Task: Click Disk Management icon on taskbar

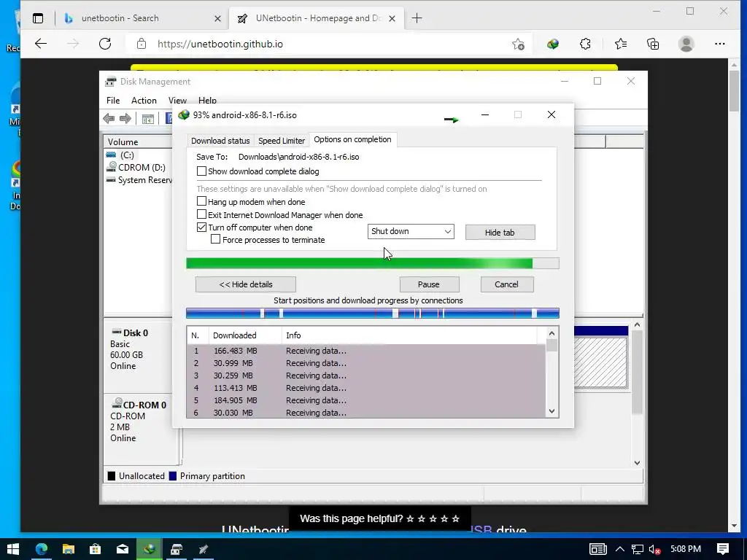Action: pyautogui.click(x=177, y=549)
